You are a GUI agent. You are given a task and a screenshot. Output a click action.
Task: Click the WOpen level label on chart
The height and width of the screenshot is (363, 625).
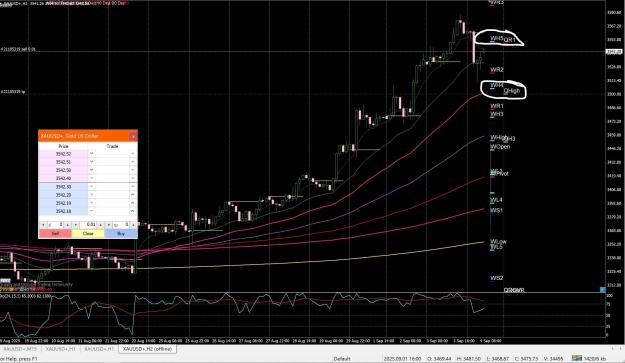click(500, 147)
